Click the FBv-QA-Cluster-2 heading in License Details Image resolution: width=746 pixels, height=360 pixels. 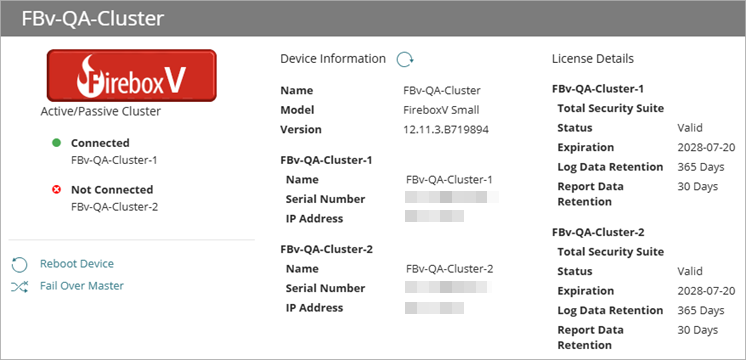599,233
